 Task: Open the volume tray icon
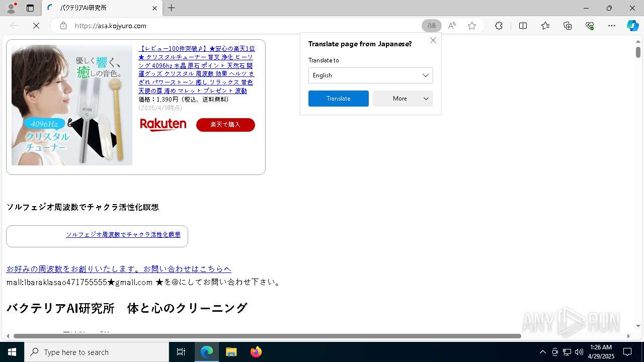click(x=579, y=352)
